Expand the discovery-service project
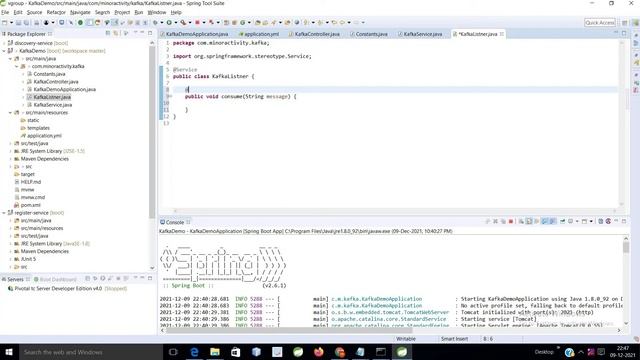640x360 pixels. click(x=4, y=43)
